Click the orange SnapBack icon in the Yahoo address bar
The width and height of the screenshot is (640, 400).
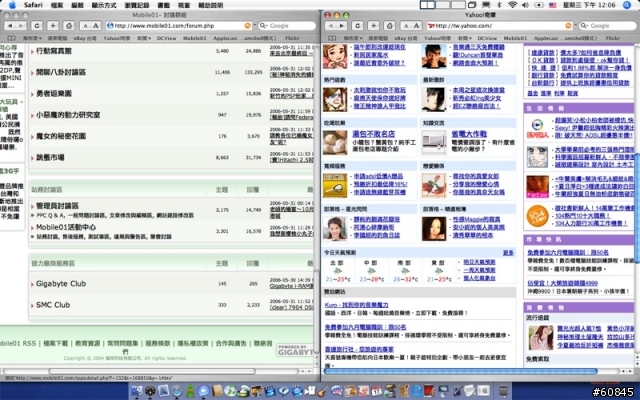point(568,26)
